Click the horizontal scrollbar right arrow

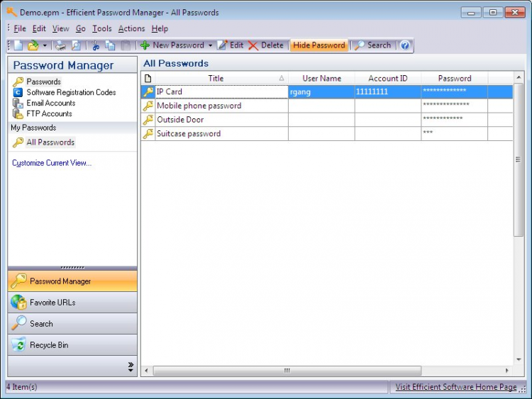tap(507, 371)
